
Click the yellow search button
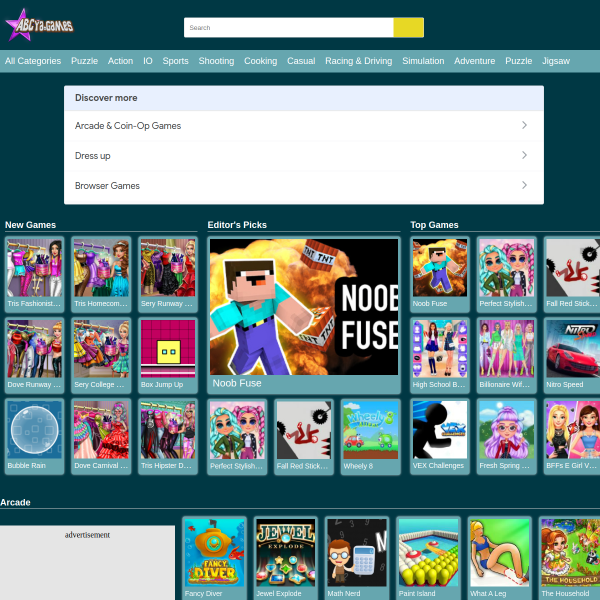click(x=408, y=28)
